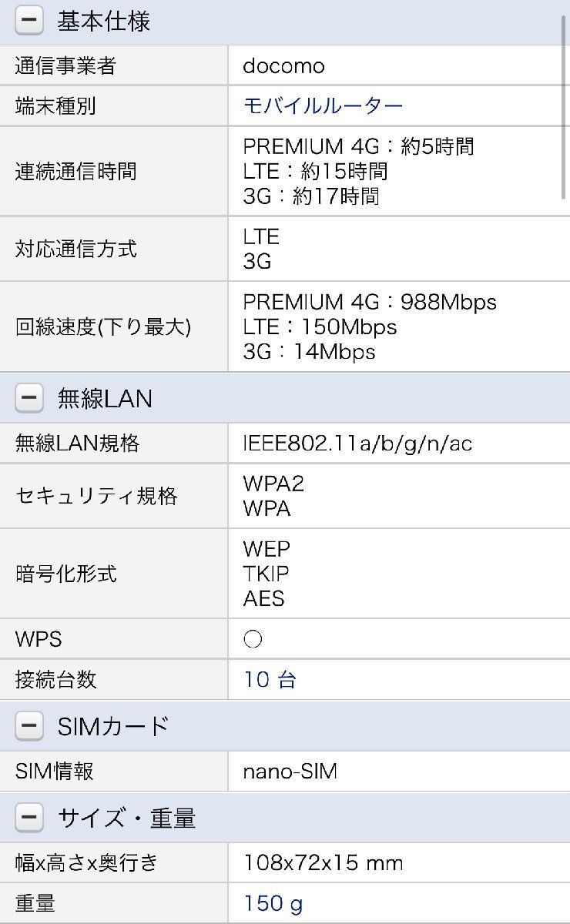Click the サイズ・重量 header text
The width and height of the screenshot is (570, 924).
126,818
